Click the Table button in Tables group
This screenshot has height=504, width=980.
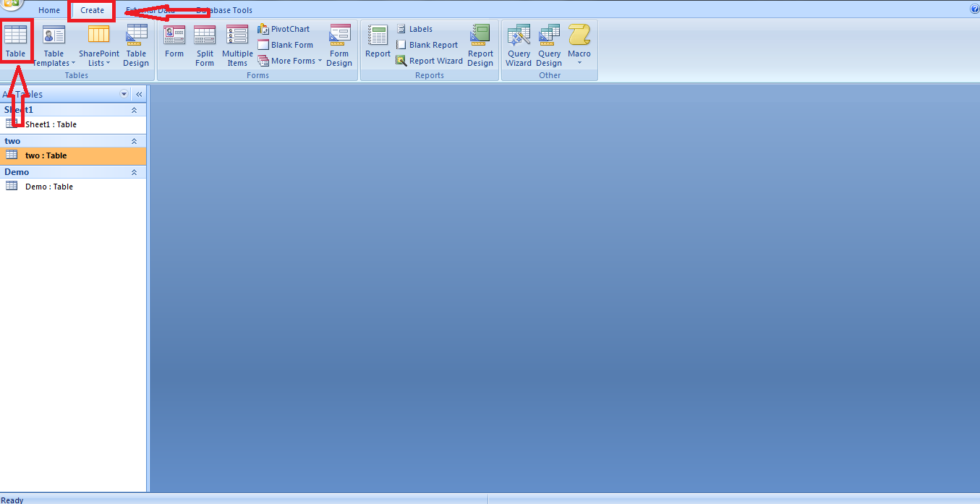point(15,42)
